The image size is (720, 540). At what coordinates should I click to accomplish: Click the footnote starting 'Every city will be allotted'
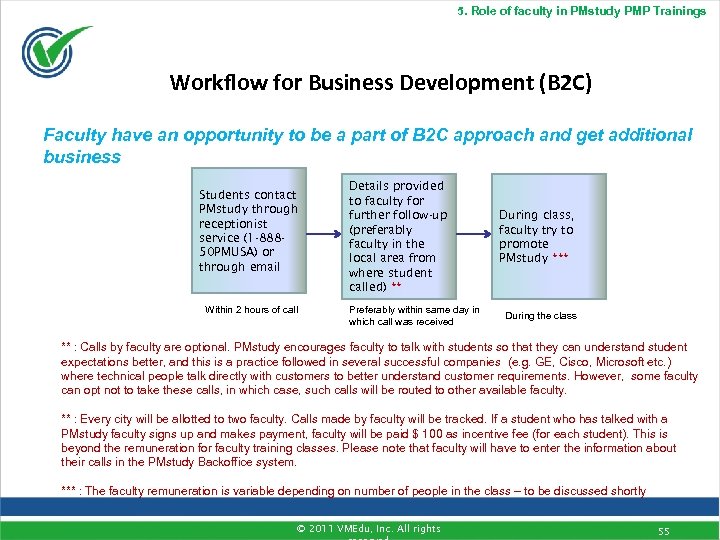click(369, 441)
